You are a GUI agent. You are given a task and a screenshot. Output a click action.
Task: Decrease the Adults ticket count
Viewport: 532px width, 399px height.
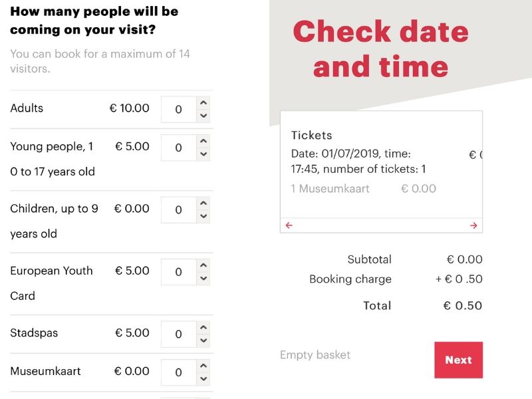coord(203,116)
